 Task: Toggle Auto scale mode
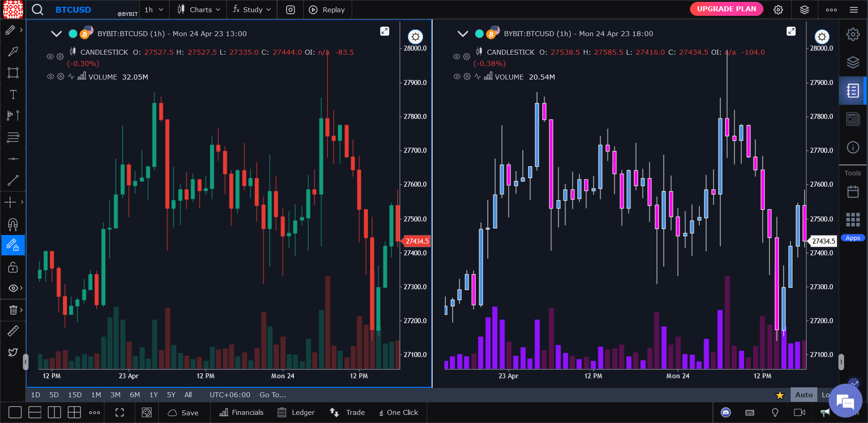(x=804, y=395)
